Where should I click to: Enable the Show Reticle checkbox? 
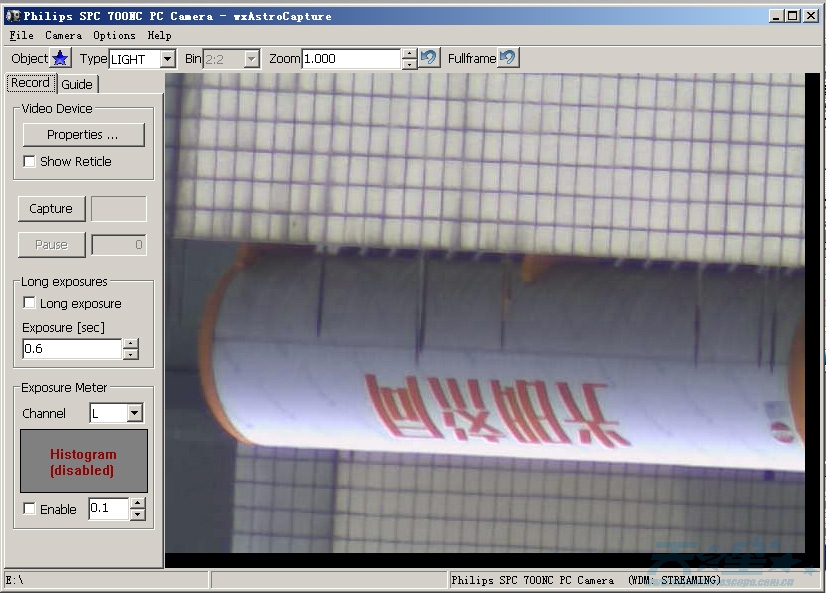tap(30, 161)
